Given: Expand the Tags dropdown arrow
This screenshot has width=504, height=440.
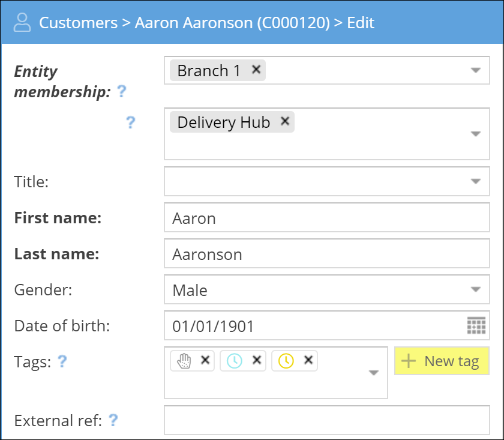Looking at the screenshot, I should [x=373, y=373].
